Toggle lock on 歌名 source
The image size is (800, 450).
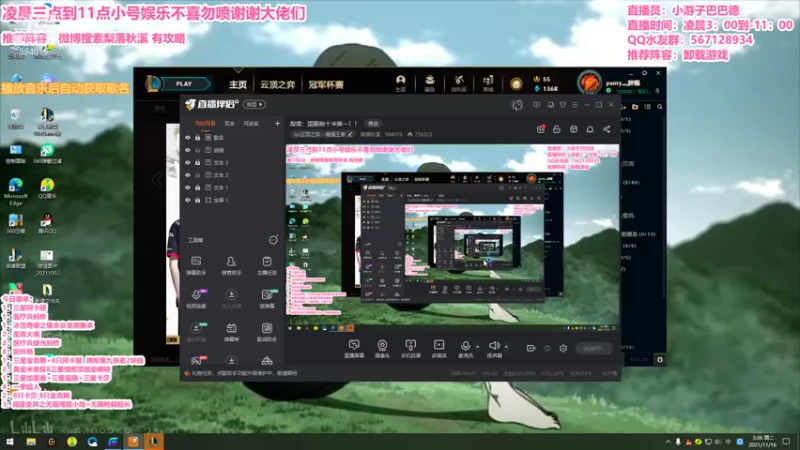(x=197, y=138)
